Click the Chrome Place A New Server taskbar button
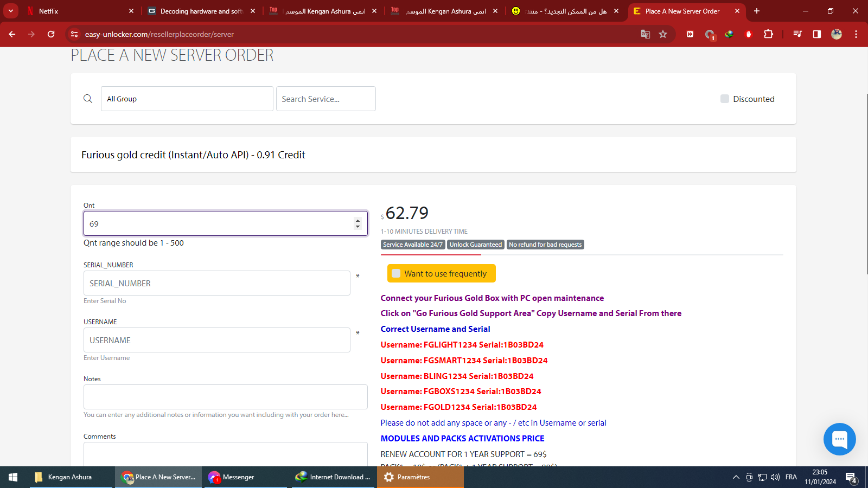Viewport: 868px width, 488px height. point(158,477)
